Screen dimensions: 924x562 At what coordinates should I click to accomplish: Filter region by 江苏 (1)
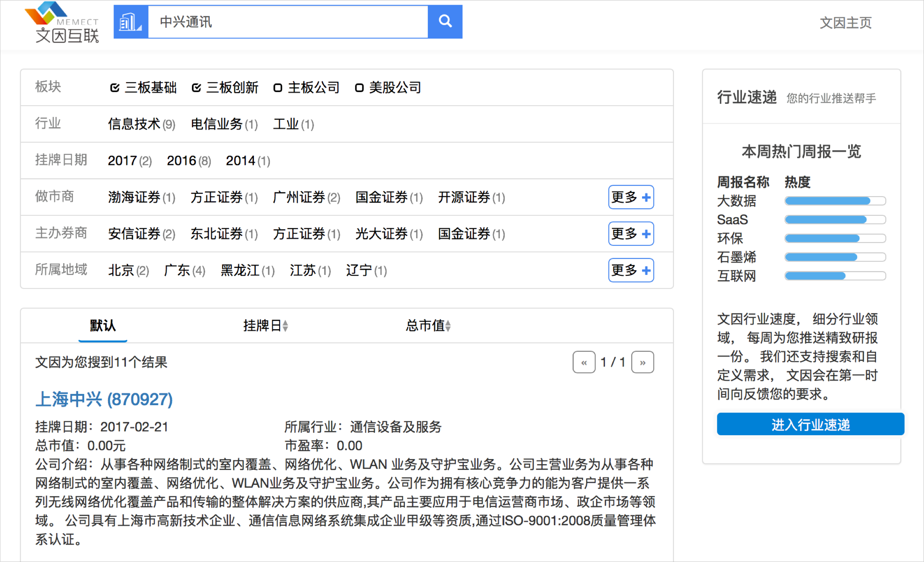pos(310,270)
